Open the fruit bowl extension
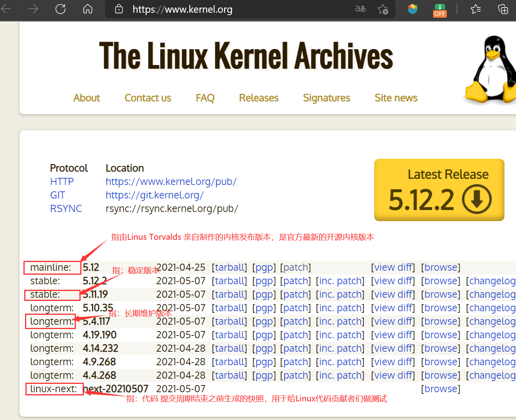This screenshot has width=516, height=420. [412, 9]
